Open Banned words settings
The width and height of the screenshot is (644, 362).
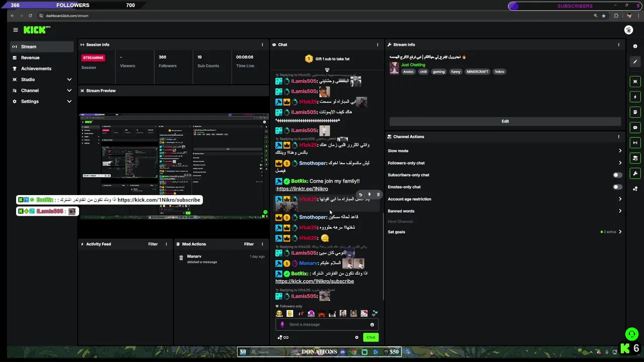point(505,211)
